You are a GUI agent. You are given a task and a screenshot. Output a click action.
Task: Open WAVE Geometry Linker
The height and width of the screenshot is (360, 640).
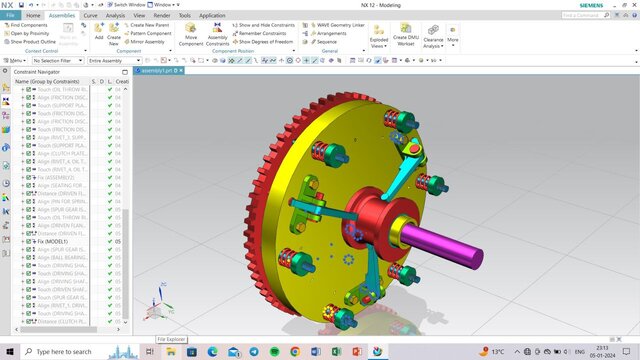click(338, 25)
